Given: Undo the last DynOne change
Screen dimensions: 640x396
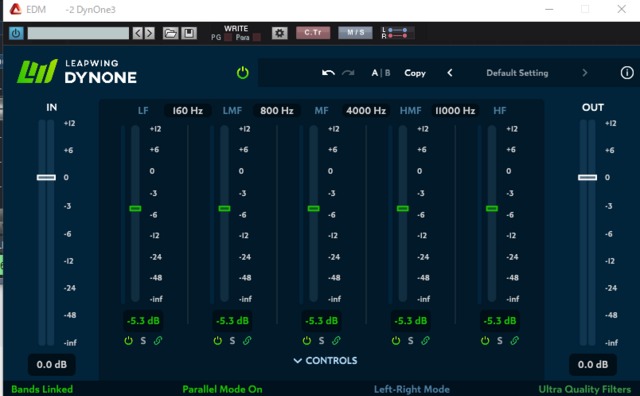Looking at the screenshot, I should pos(328,73).
